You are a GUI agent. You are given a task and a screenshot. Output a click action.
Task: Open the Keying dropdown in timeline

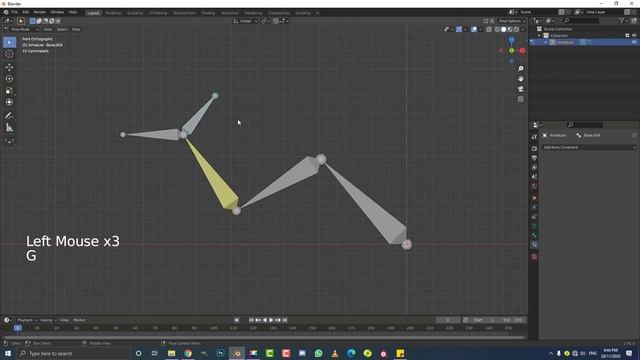(x=48, y=320)
